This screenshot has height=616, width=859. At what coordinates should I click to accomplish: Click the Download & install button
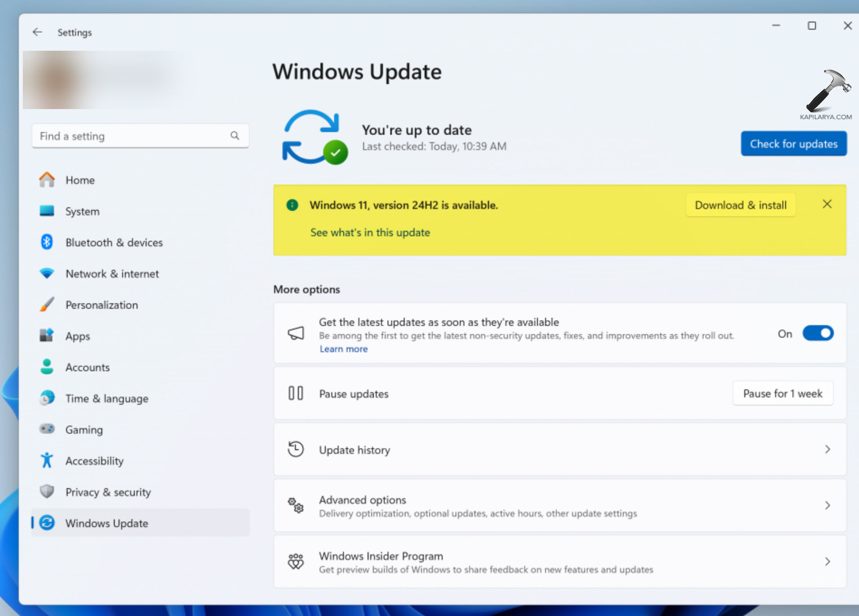point(740,205)
